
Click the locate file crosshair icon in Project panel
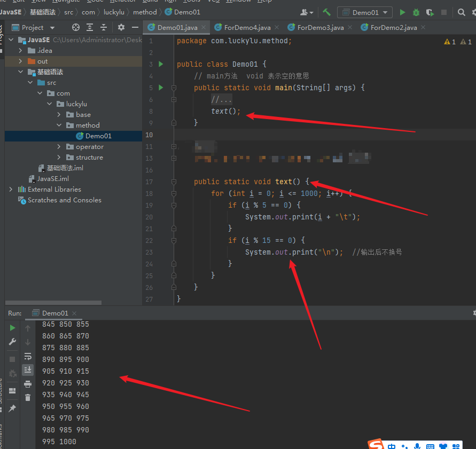pos(76,27)
